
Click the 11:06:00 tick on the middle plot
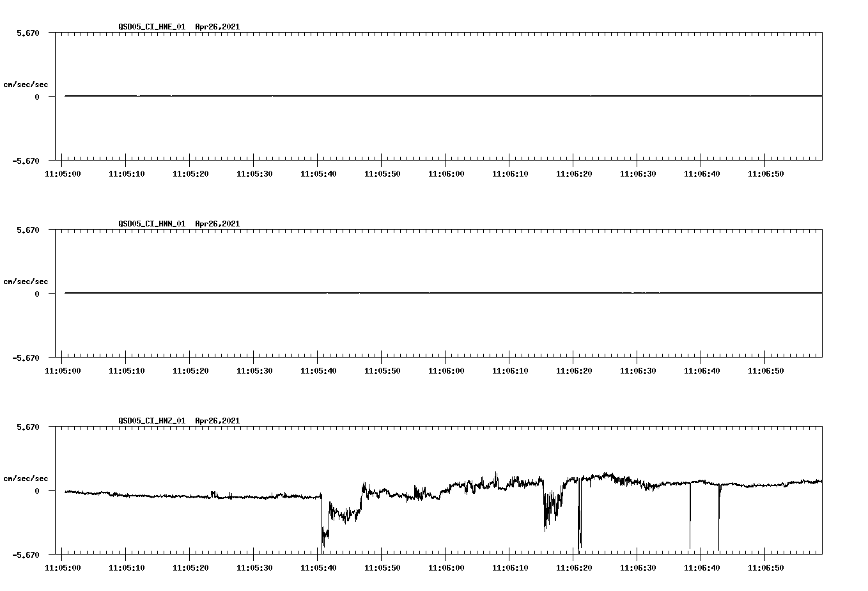(x=446, y=370)
